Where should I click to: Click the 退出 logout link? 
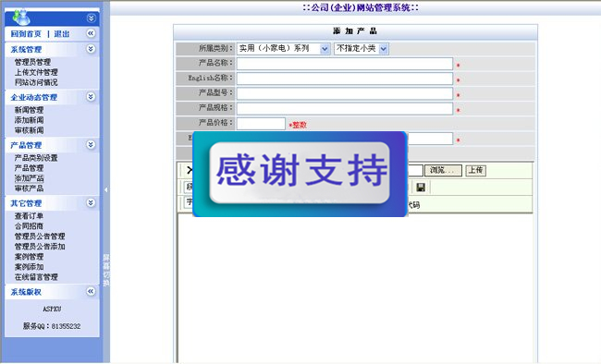[x=62, y=34]
